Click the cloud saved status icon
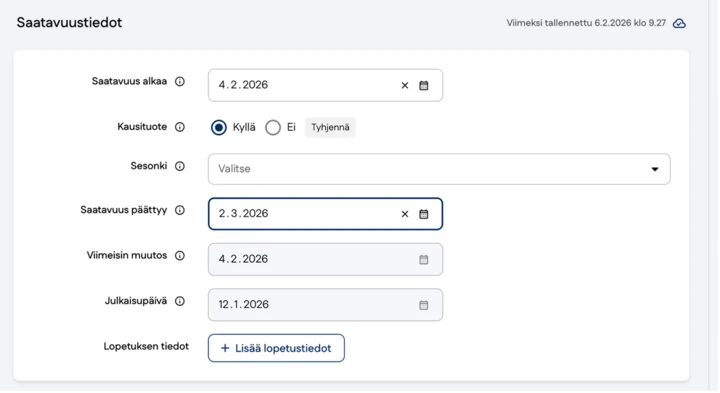 (679, 23)
